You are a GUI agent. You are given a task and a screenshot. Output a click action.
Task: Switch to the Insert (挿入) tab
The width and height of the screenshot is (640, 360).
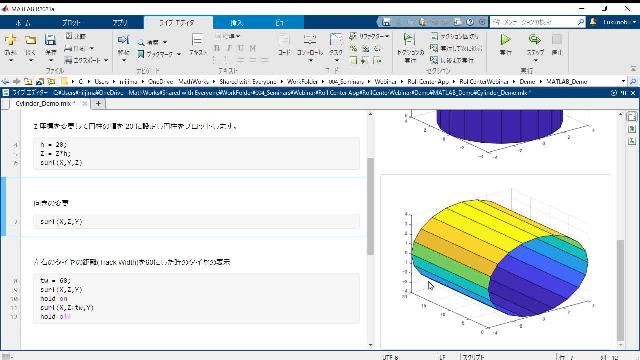(236, 22)
